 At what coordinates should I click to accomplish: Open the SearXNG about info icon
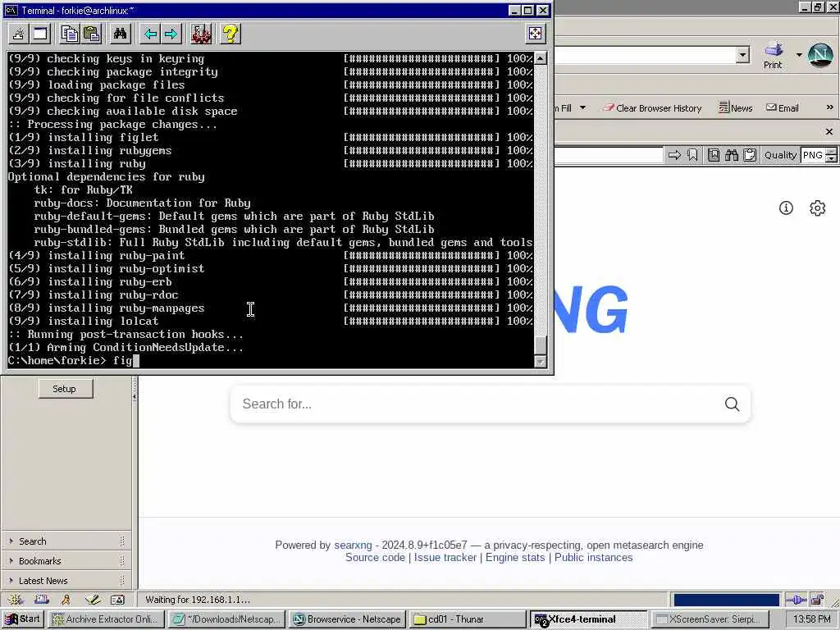(786, 208)
